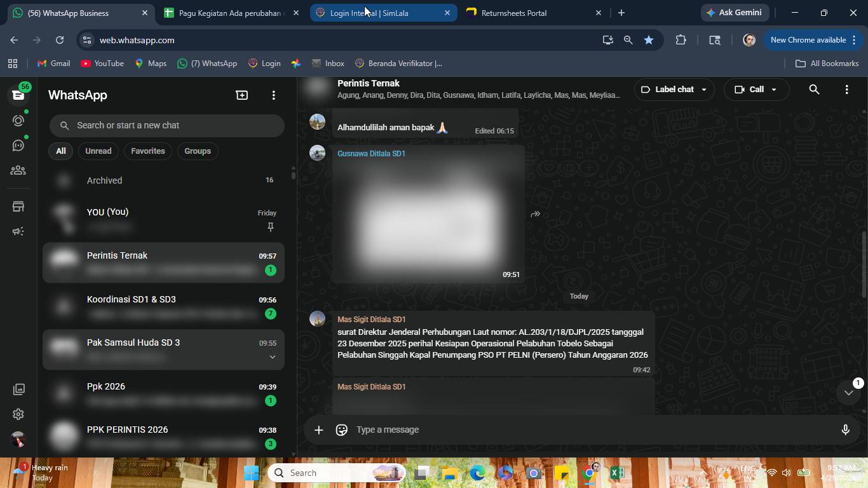Open the Windows Start menu

(x=252, y=473)
